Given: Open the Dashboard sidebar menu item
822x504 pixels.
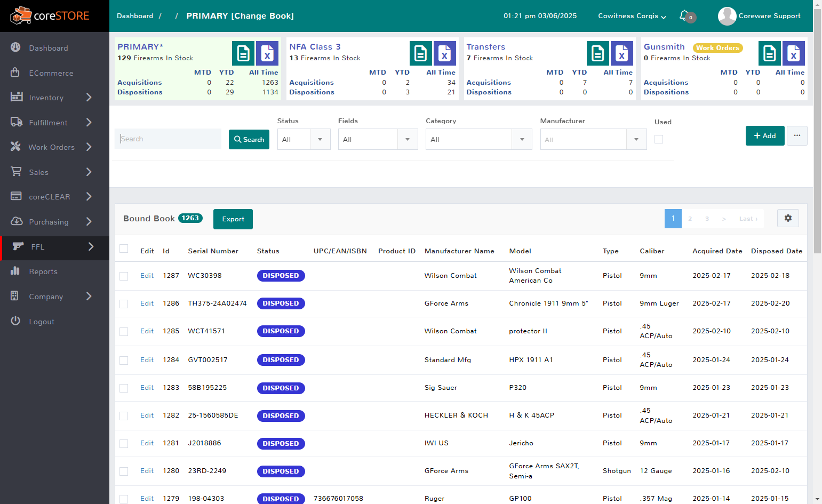Looking at the screenshot, I should tap(54, 47).
